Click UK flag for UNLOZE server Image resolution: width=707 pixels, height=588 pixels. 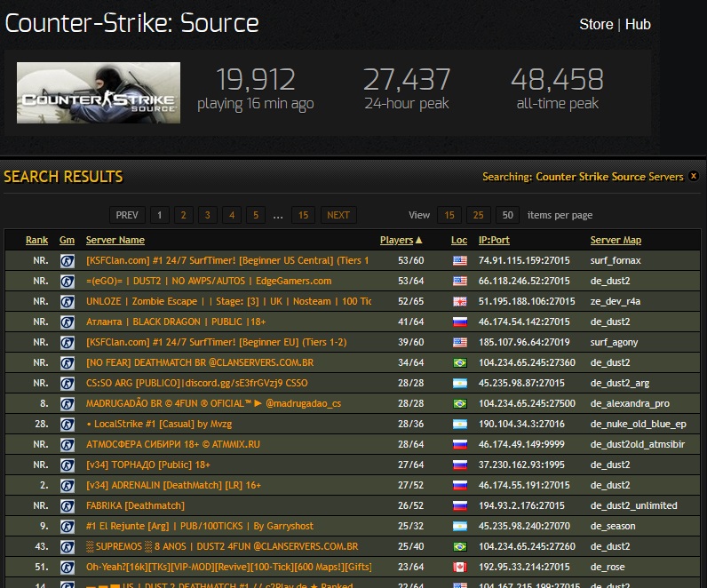[x=460, y=302]
